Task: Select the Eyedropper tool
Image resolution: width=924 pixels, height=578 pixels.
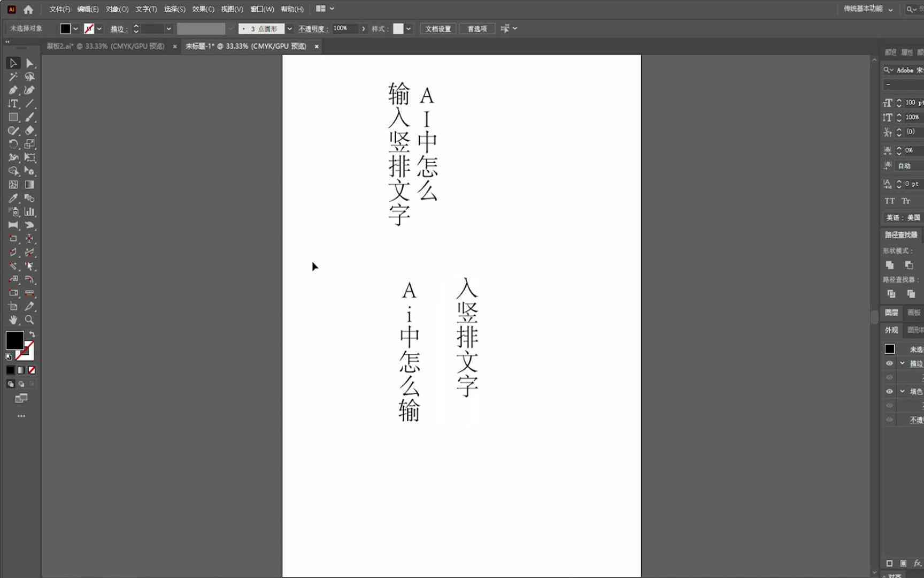Action: (13, 198)
